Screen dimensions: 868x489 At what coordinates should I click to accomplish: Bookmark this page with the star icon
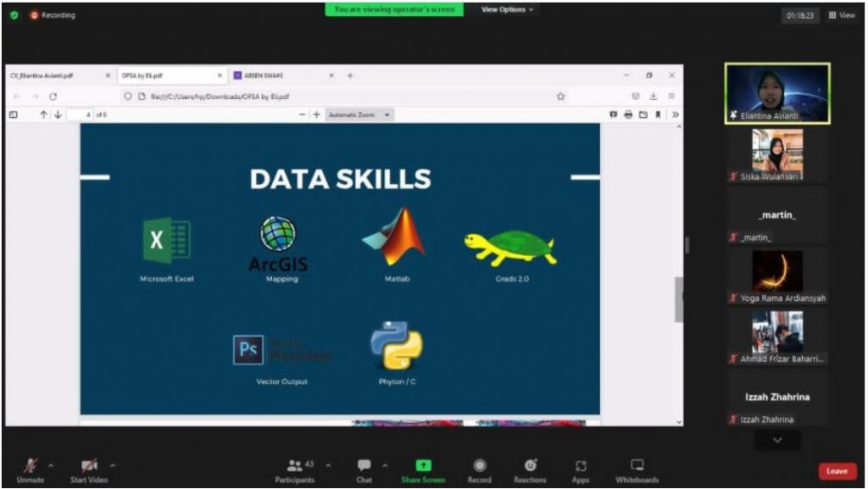pyautogui.click(x=561, y=97)
